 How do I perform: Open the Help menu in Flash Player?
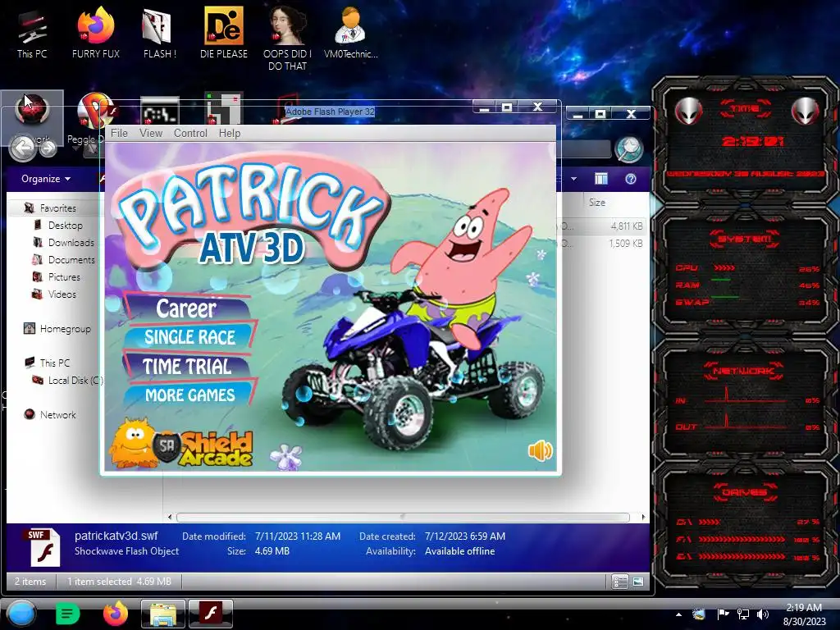pyautogui.click(x=230, y=133)
